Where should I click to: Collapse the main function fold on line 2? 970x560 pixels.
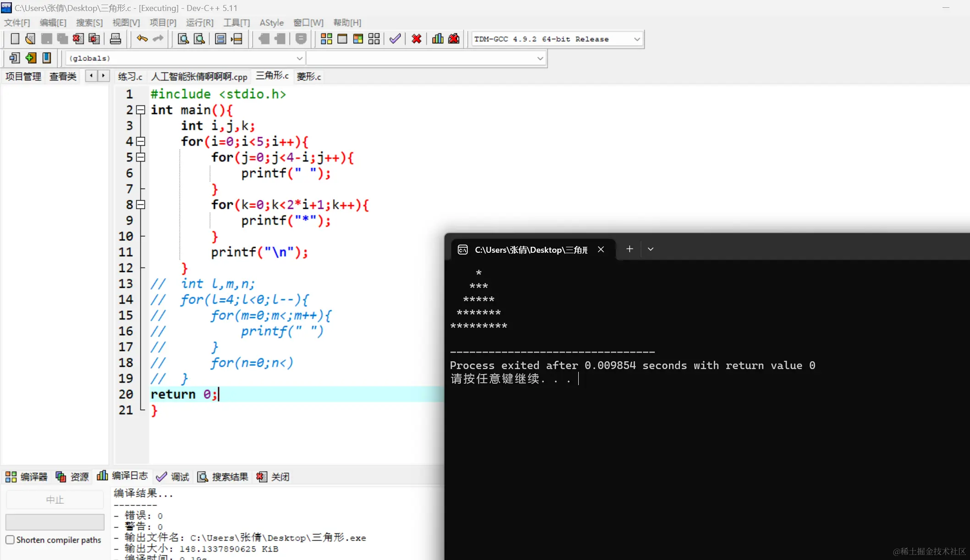click(x=141, y=110)
